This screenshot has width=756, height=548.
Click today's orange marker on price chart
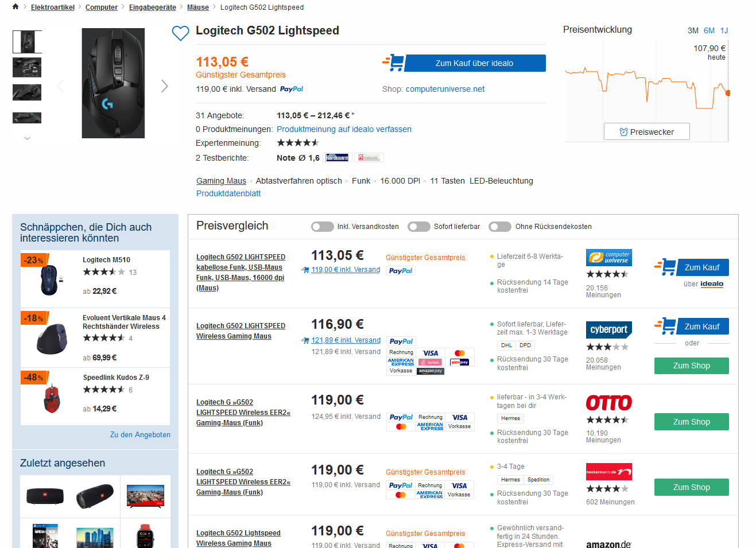728,92
